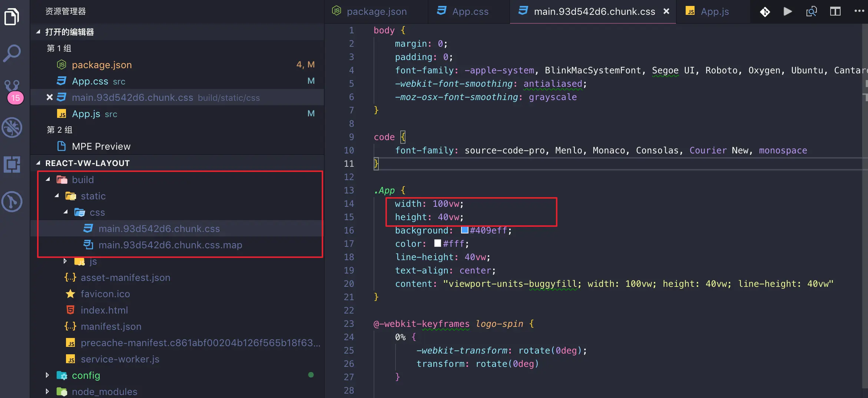Screen dimensions: 868x398
Task: Expand the js folder
Action: pos(65,261)
